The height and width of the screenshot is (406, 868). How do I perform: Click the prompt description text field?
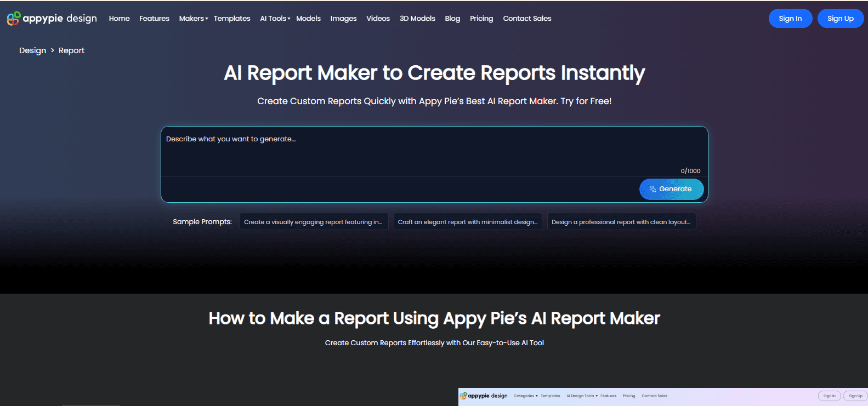click(x=434, y=152)
